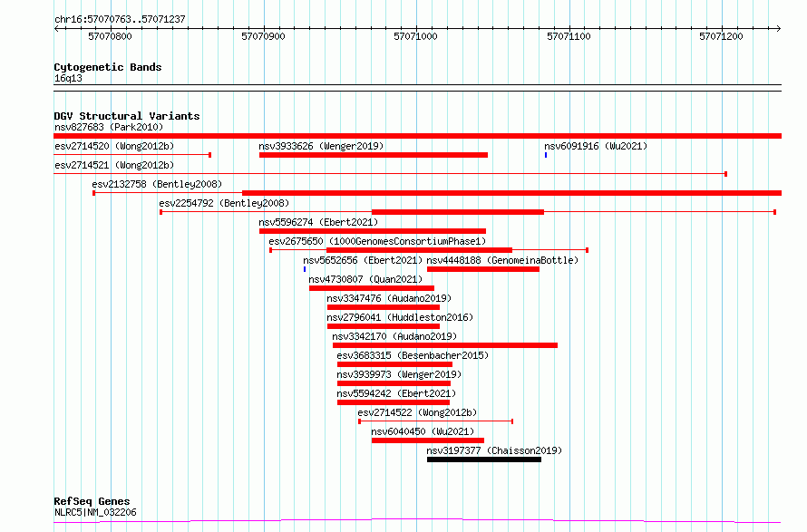Click ruler position 57070800
Viewport: 807px width, 532px height.
pos(110,36)
